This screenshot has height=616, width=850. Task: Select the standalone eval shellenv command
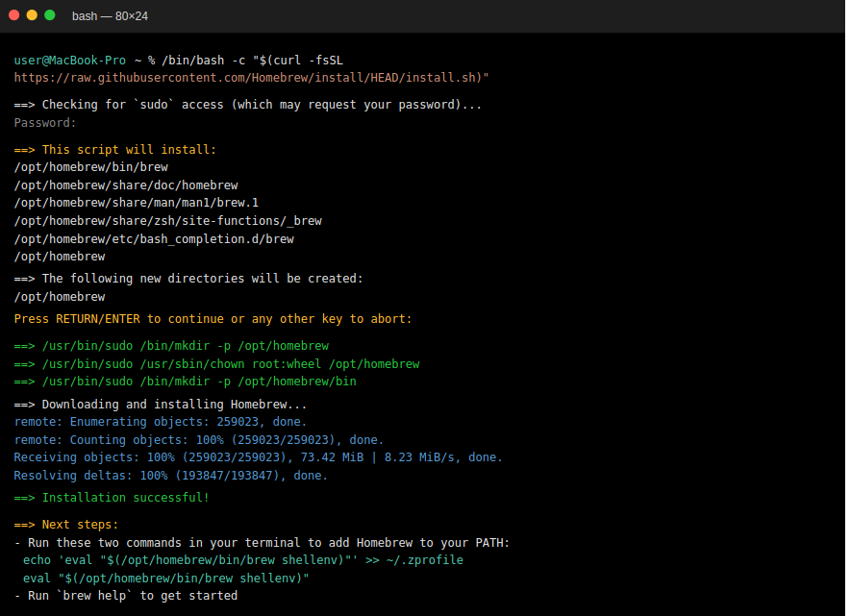[x=166, y=579]
